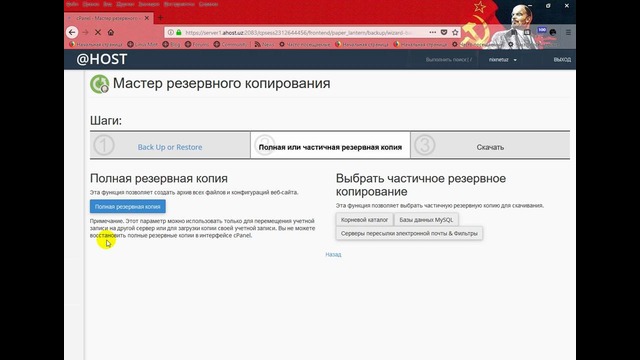Open the Вид menu

point(108,4)
